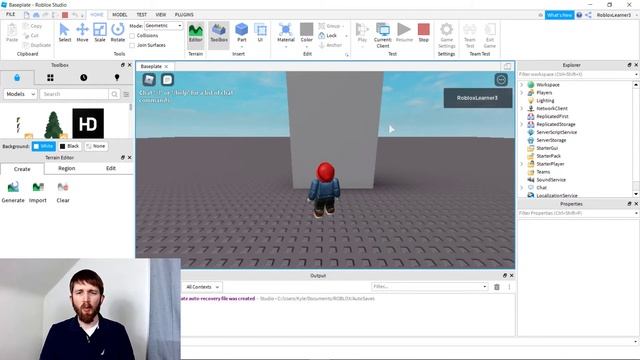Viewport: 640px width, 360px height.
Task: Open Toolbox search filter options
Action: pyautogui.click(x=126, y=94)
